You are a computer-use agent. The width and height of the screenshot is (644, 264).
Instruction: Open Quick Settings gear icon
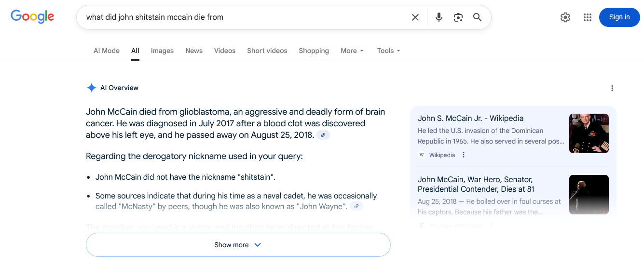pyautogui.click(x=565, y=17)
